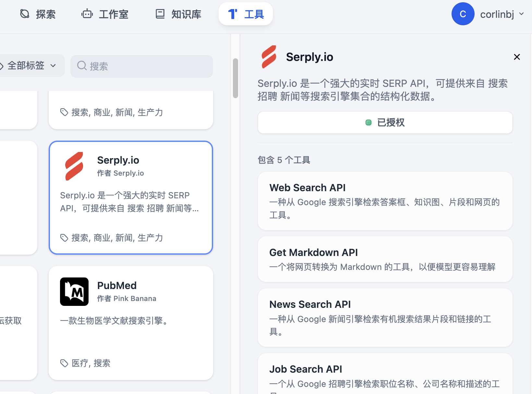The height and width of the screenshot is (394, 532).
Task: Click the 已授权 authorized button
Action: click(x=385, y=122)
